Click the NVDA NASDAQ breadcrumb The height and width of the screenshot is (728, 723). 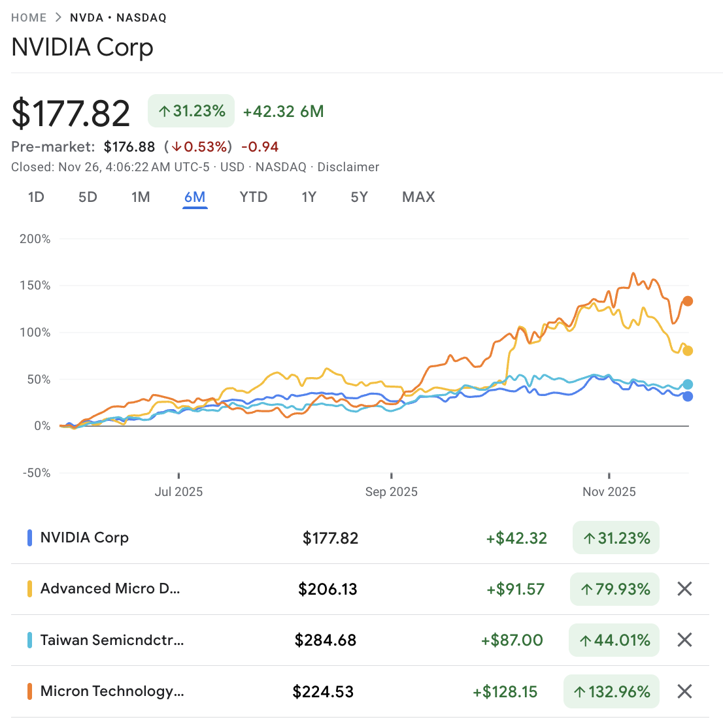click(118, 18)
